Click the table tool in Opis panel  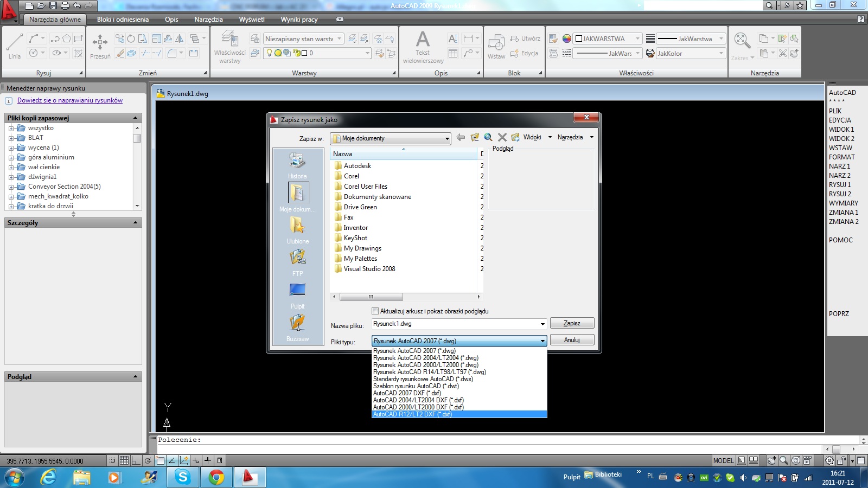pyautogui.click(x=453, y=53)
